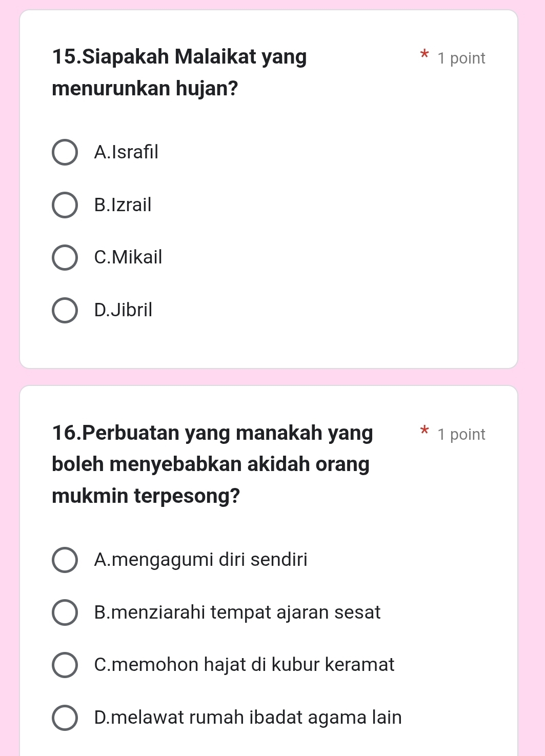Viewport: 545px width, 756px height.
Task: Click question 16 title about akidah terpesong
Action: pyautogui.click(x=212, y=464)
